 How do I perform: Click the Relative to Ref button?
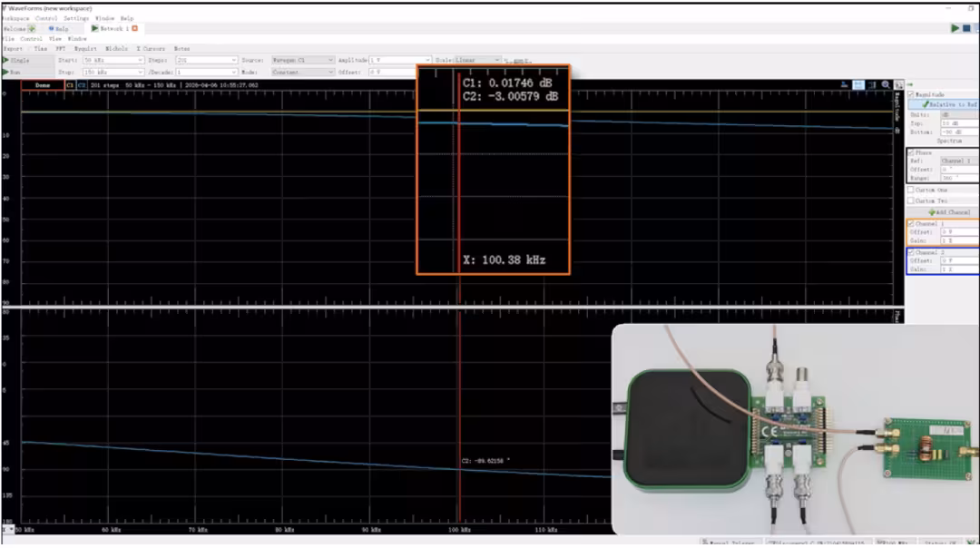(944, 104)
